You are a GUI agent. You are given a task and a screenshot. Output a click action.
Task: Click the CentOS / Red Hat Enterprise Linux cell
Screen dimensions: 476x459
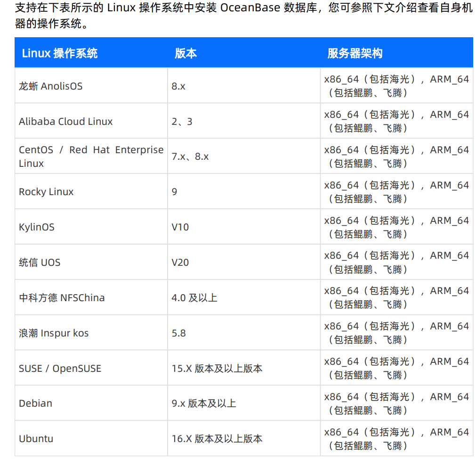(x=91, y=156)
